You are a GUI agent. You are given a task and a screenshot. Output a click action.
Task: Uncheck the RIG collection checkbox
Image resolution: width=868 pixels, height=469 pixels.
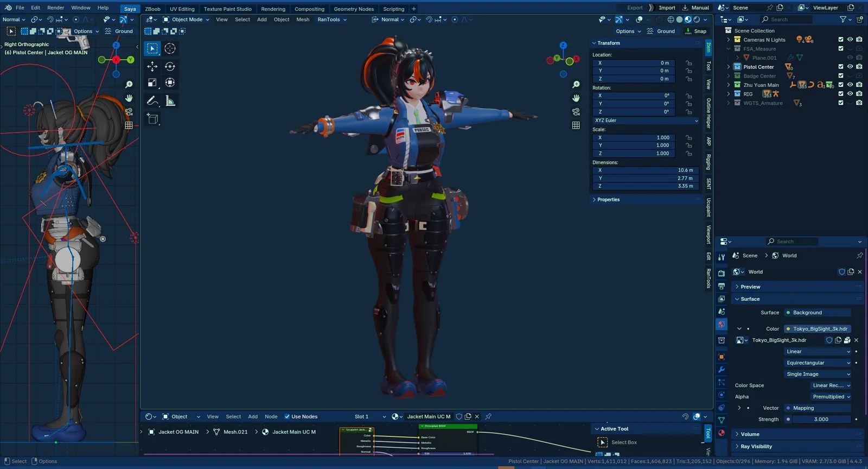(841, 94)
